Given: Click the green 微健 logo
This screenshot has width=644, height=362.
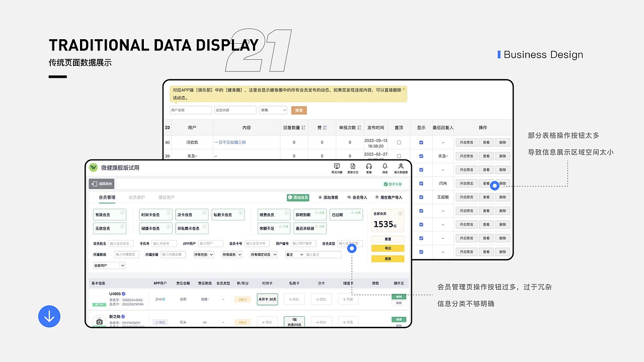Looking at the screenshot, I should pyautogui.click(x=94, y=167).
